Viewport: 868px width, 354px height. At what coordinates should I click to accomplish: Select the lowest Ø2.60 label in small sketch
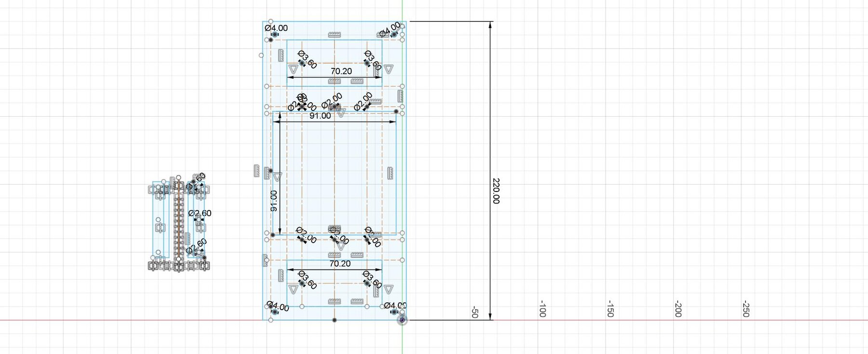click(x=197, y=246)
